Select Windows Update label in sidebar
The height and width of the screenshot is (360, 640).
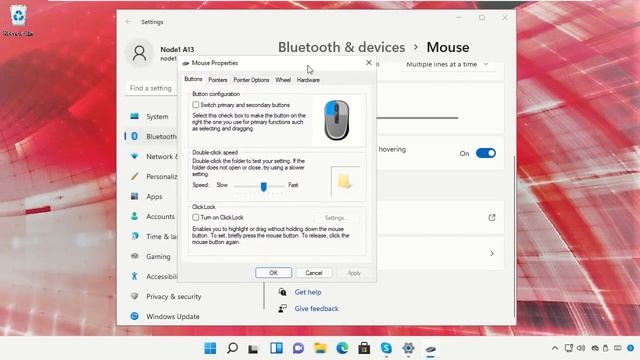pyautogui.click(x=173, y=316)
